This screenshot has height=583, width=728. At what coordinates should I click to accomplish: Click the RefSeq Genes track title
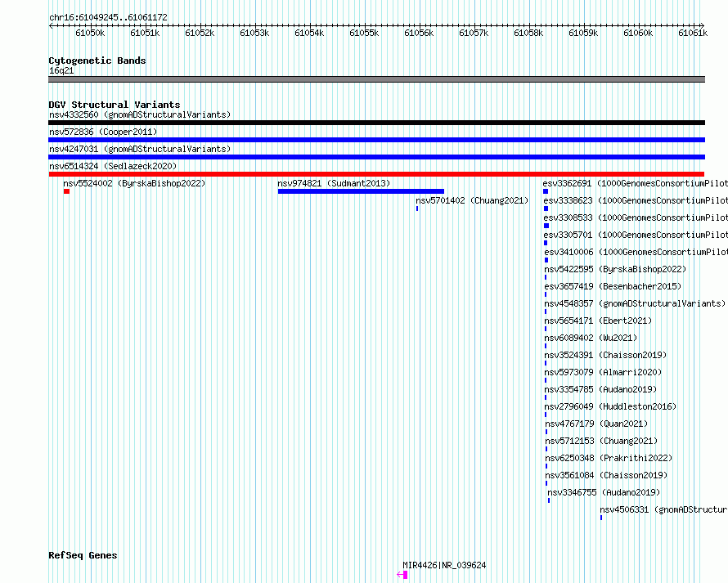point(83,556)
